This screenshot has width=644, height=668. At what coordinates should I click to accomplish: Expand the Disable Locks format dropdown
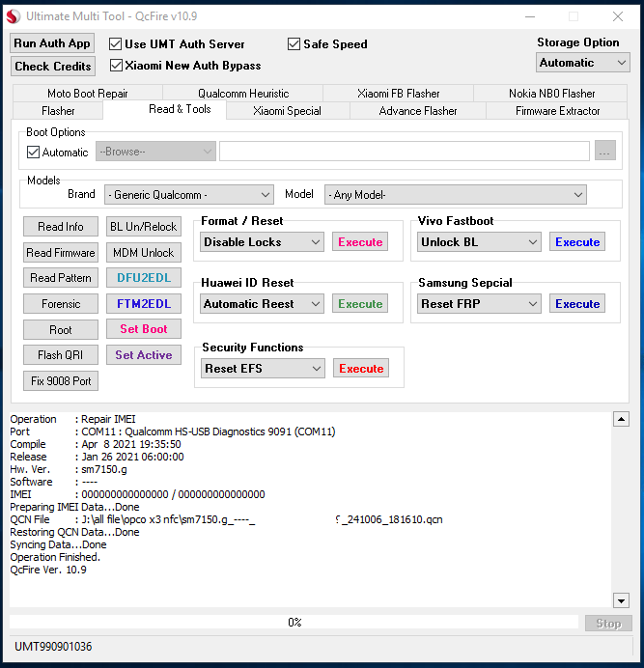point(262,242)
